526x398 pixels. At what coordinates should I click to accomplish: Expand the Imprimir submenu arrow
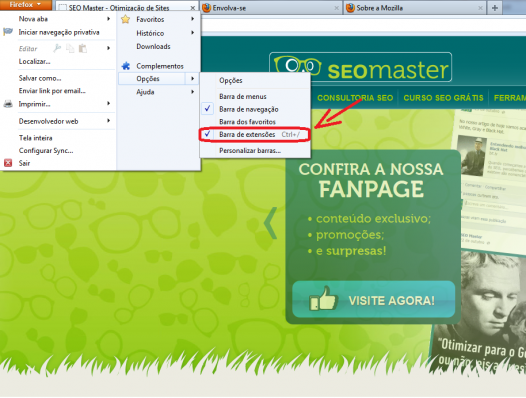click(108, 103)
